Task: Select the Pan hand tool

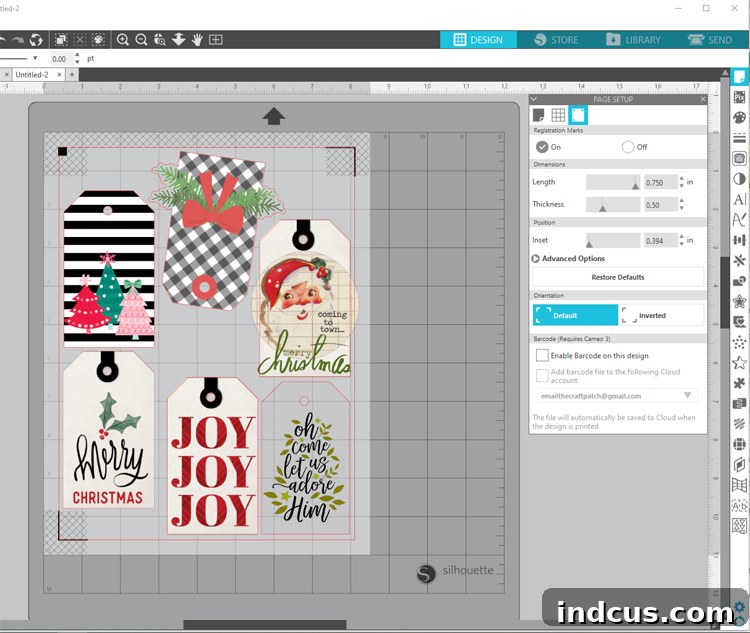Action: pos(197,40)
